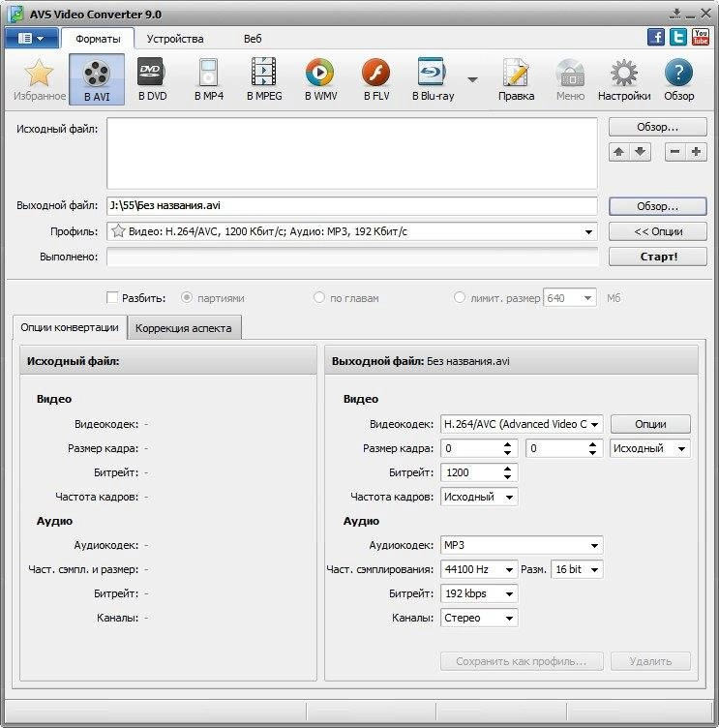Click the source file list area

tap(352, 153)
